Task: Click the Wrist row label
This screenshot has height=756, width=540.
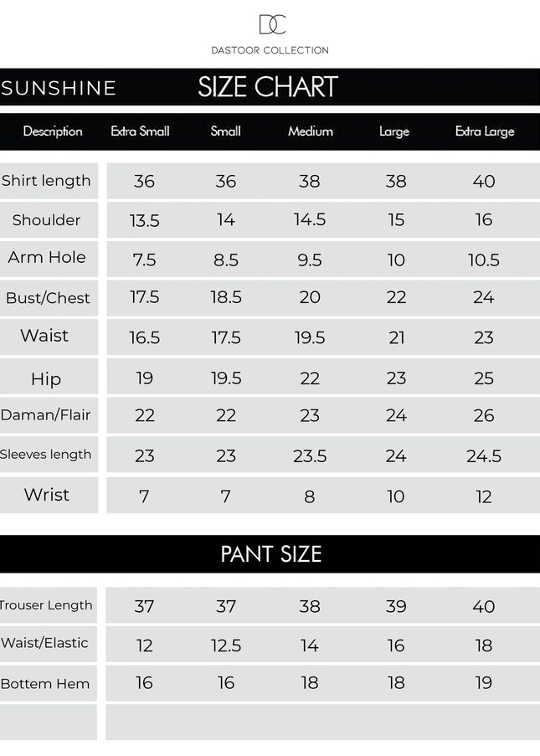Action: pyautogui.click(x=47, y=495)
